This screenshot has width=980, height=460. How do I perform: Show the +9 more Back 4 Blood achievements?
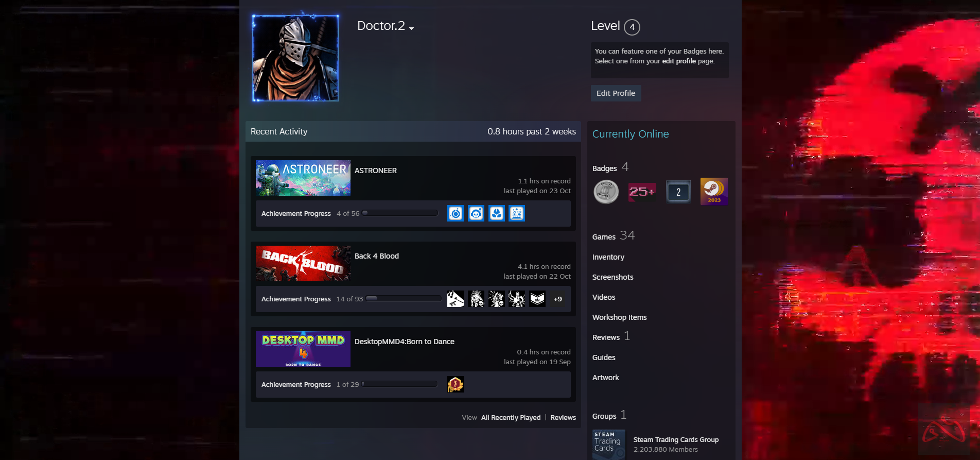pos(557,299)
